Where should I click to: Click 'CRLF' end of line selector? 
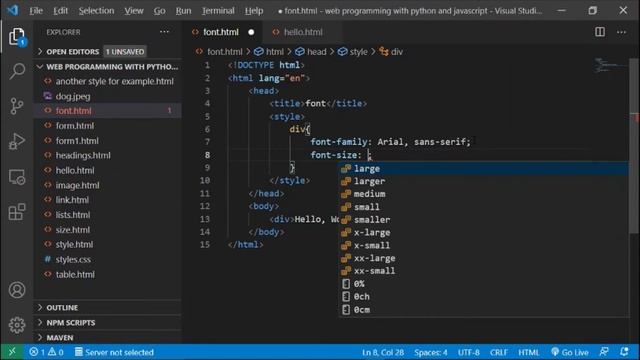[498, 352]
